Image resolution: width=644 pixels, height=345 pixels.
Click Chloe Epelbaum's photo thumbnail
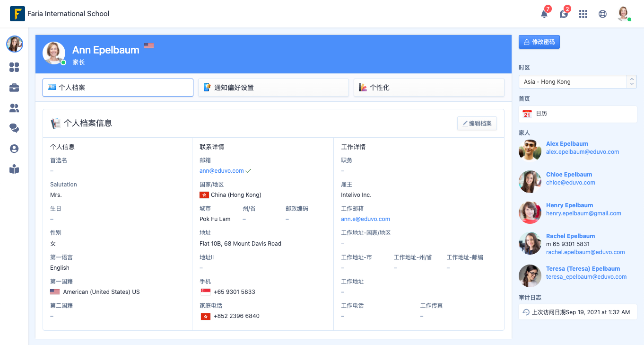530,182
